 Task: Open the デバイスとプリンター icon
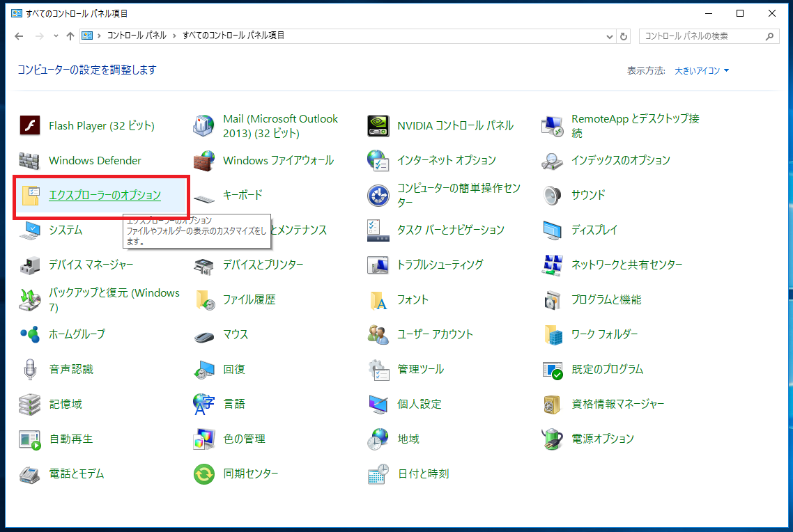[203, 265]
